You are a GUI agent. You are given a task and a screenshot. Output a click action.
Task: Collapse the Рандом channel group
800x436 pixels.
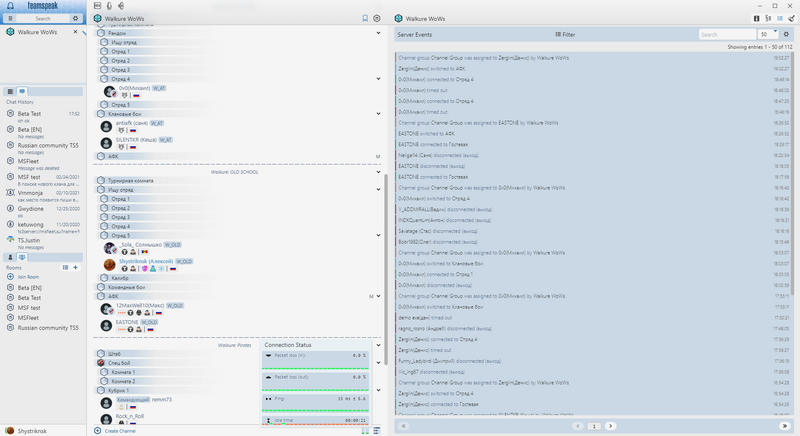pyautogui.click(x=379, y=33)
